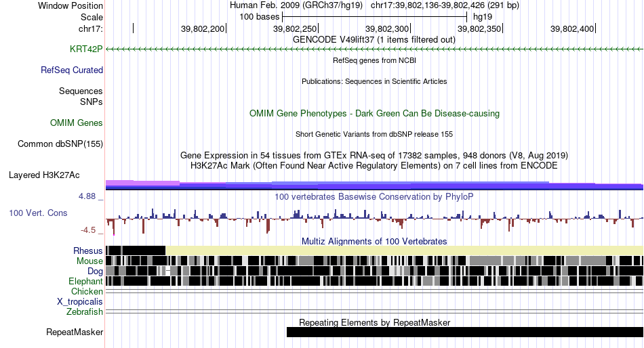Open the Layered H3K27Ac track label
This screenshot has width=644, height=348.
[44, 175]
